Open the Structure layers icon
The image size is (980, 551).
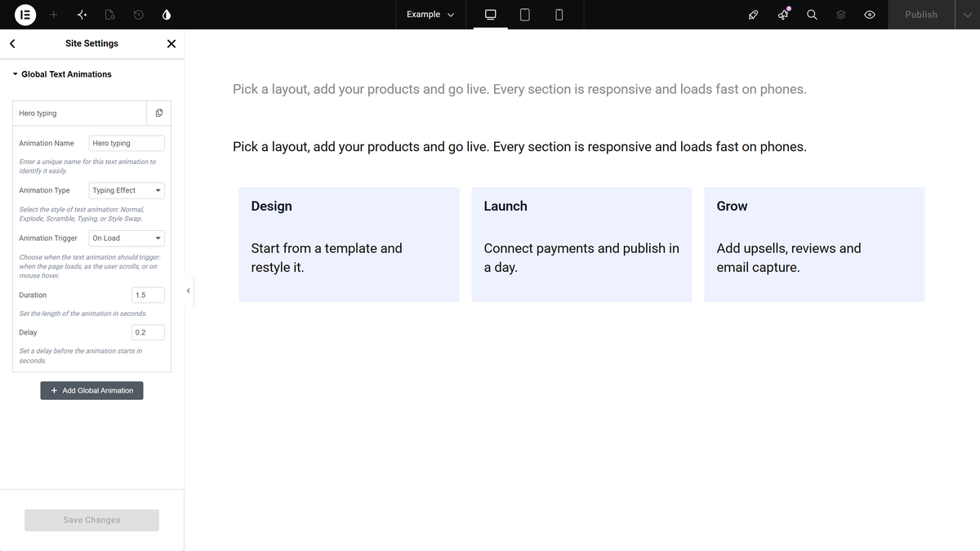click(x=841, y=15)
